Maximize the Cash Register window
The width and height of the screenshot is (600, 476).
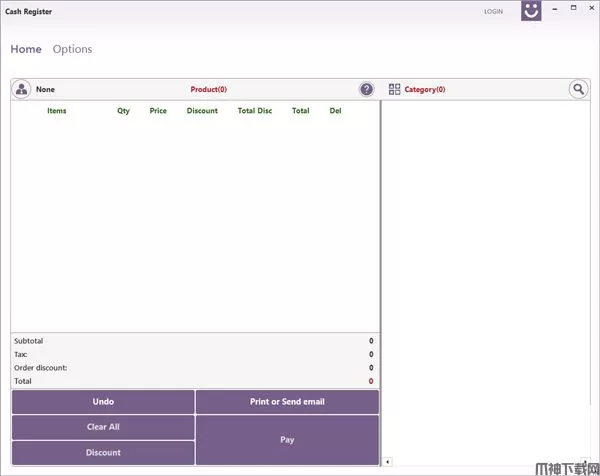[573, 8]
